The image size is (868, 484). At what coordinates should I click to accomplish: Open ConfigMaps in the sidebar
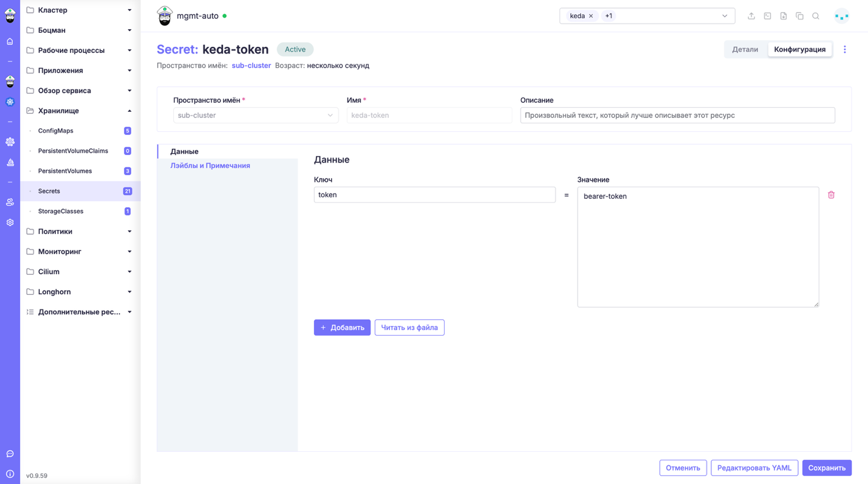click(x=80, y=131)
